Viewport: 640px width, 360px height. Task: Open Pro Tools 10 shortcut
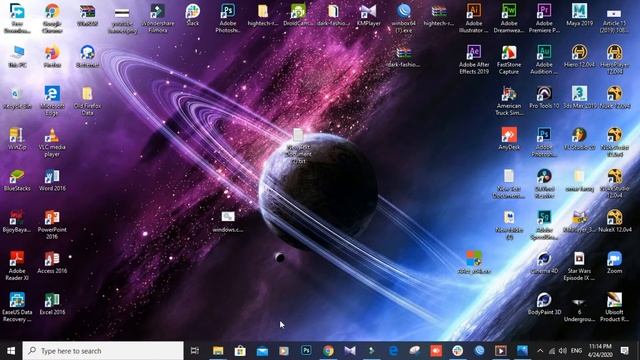(544, 97)
